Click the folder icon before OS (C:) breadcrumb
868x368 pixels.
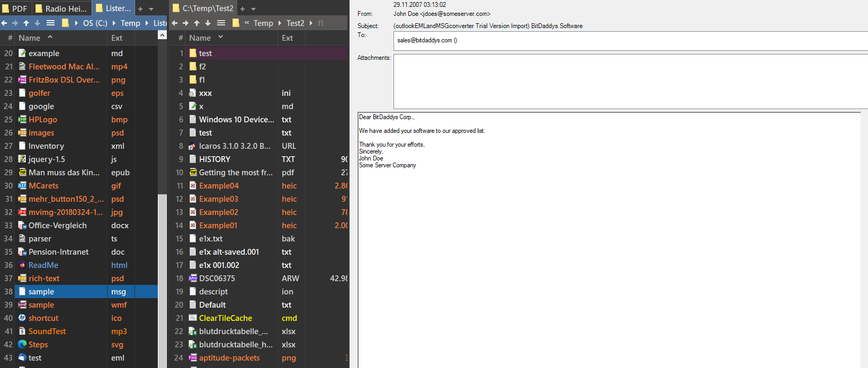(x=65, y=23)
